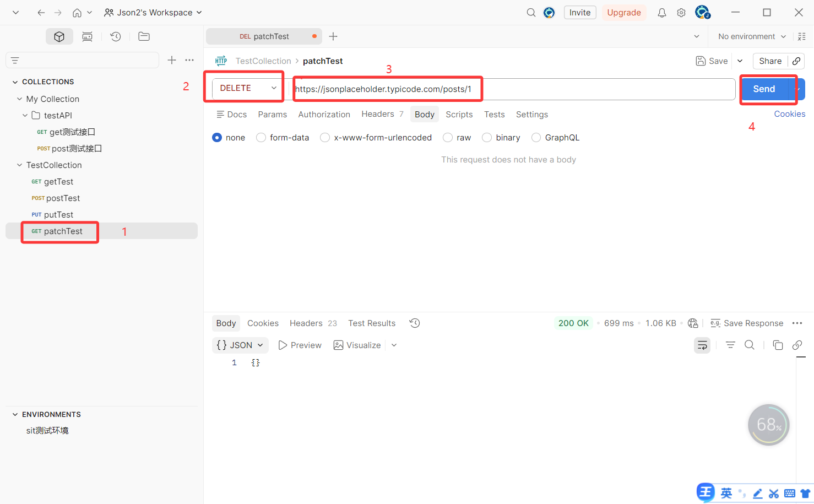Click the Upgrade button
The image size is (814, 504).
[624, 13]
